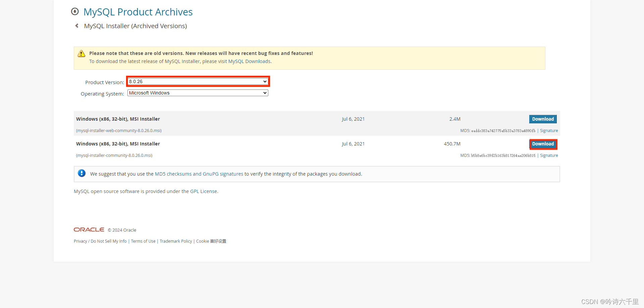Click the MySQL Product Archives heading
The width and height of the screenshot is (644, 308).
[138, 12]
